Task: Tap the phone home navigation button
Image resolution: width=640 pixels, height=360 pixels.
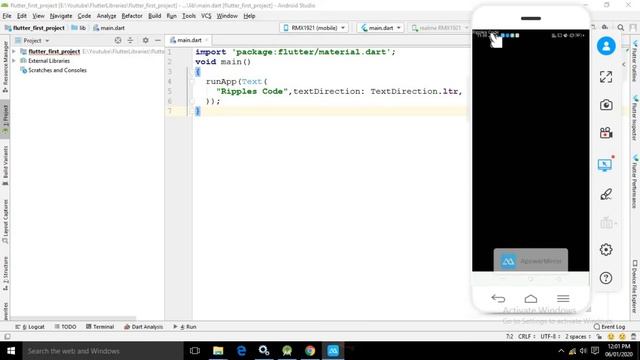Action: (531, 298)
